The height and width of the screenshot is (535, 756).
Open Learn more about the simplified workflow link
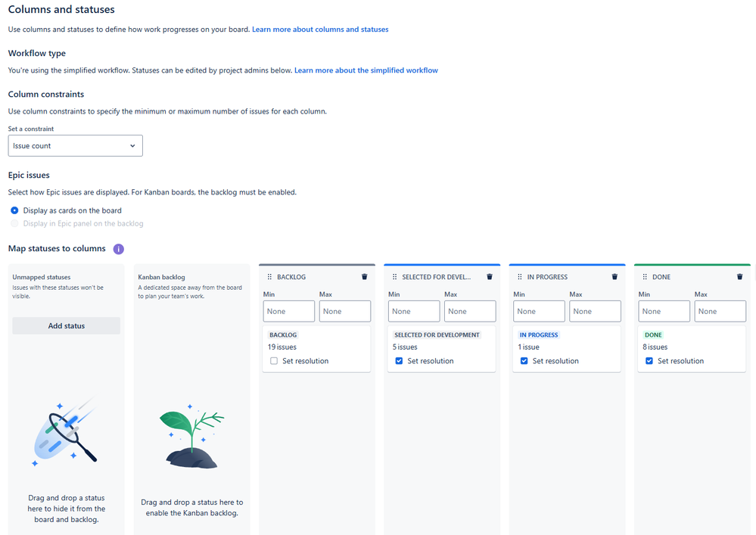coord(366,70)
